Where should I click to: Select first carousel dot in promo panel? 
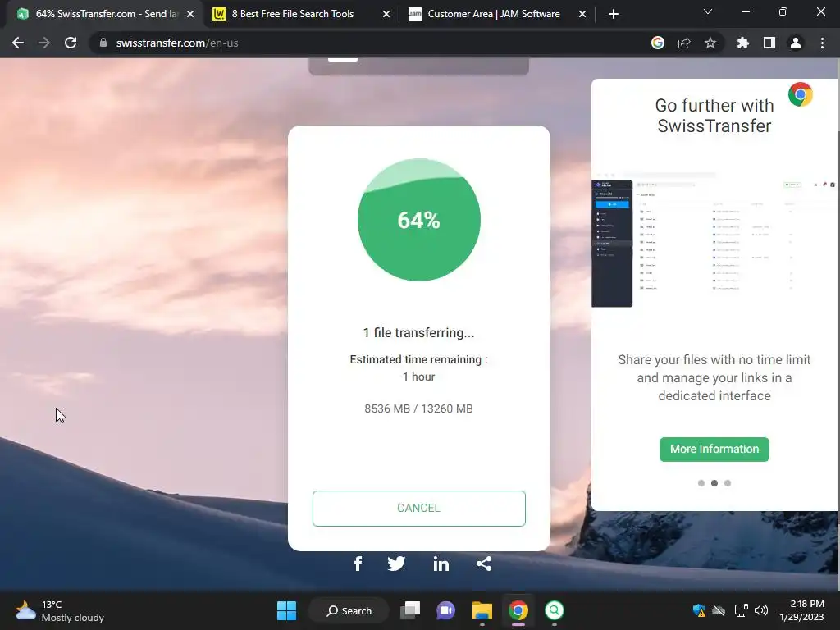click(x=701, y=482)
